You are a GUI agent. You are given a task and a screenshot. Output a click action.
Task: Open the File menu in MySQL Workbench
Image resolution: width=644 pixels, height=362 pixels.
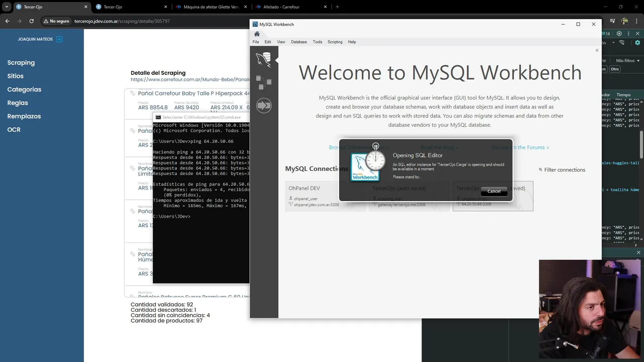[x=256, y=42]
